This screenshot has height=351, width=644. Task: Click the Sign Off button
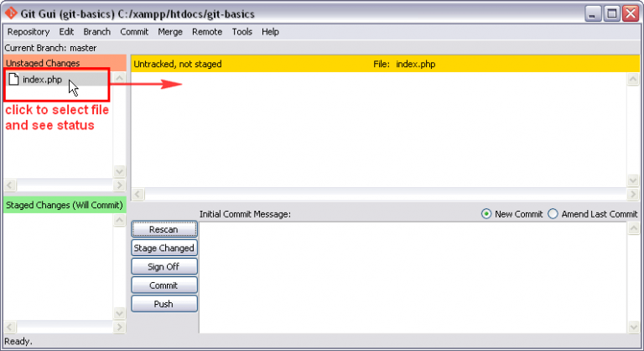(164, 266)
